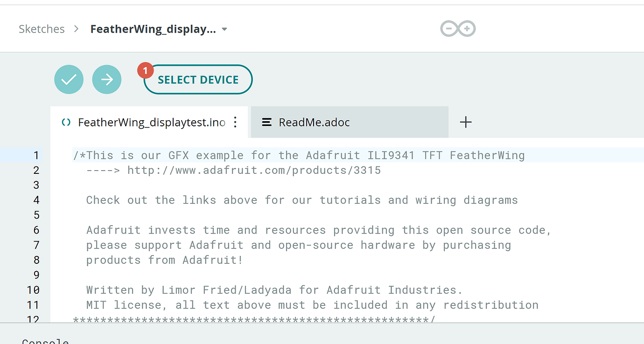The width and height of the screenshot is (644, 344).
Task: Open the three-dot menu on FeatherWing_displaytest.ino
Action: tap(235, 122)
